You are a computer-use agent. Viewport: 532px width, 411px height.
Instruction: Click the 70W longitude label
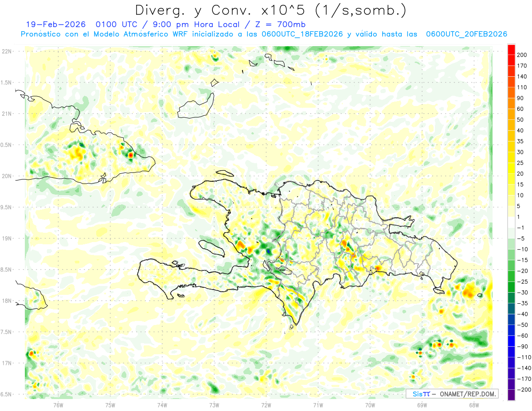(370, 405)
